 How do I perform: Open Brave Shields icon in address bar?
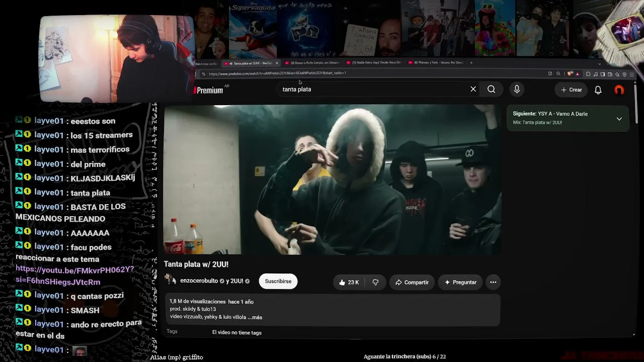pyautogui.click(x=570, y=74)
